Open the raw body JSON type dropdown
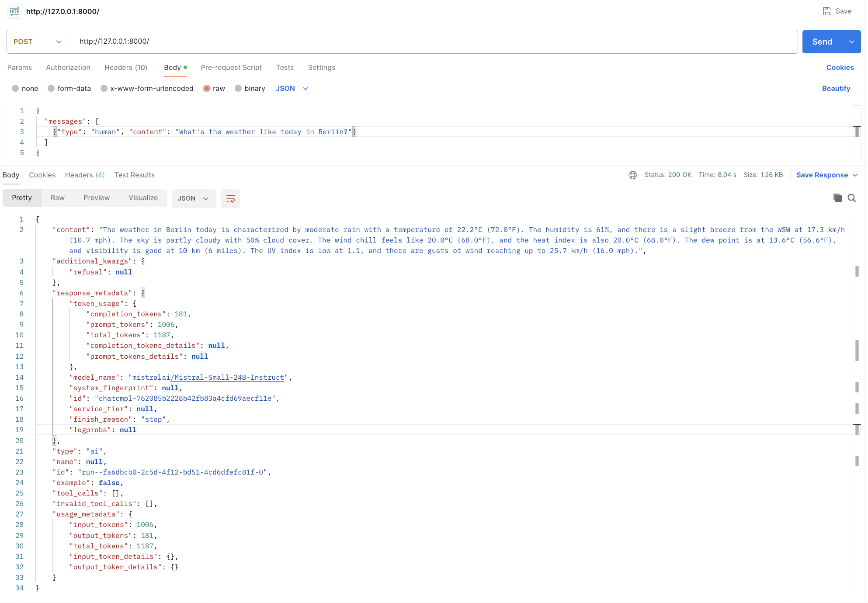868x603 pixels. tap(292, 89)
